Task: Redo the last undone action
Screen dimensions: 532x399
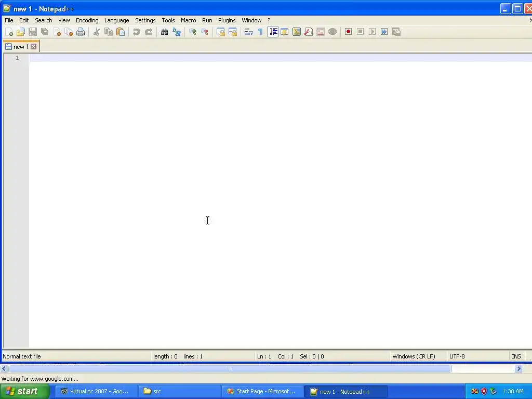Action: click(x=149, y=32)
